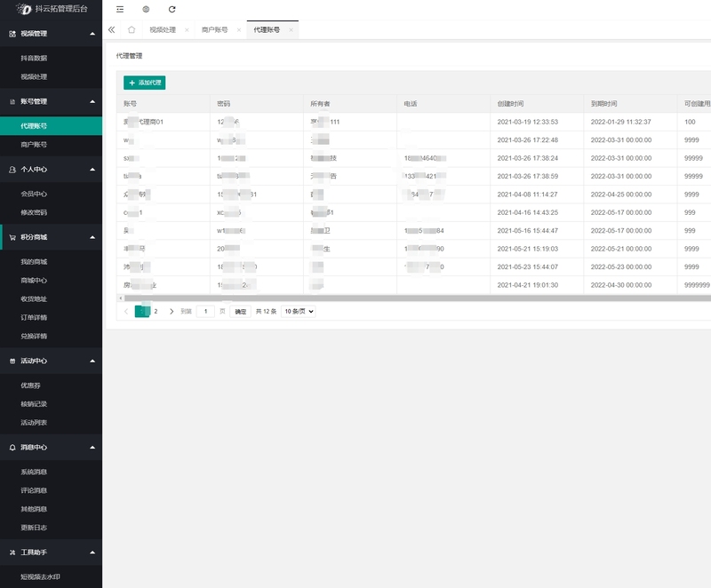This screenshot has width=711, height=588.
Task: Switch to the 商户账号 tab
Action: (214, 29)
